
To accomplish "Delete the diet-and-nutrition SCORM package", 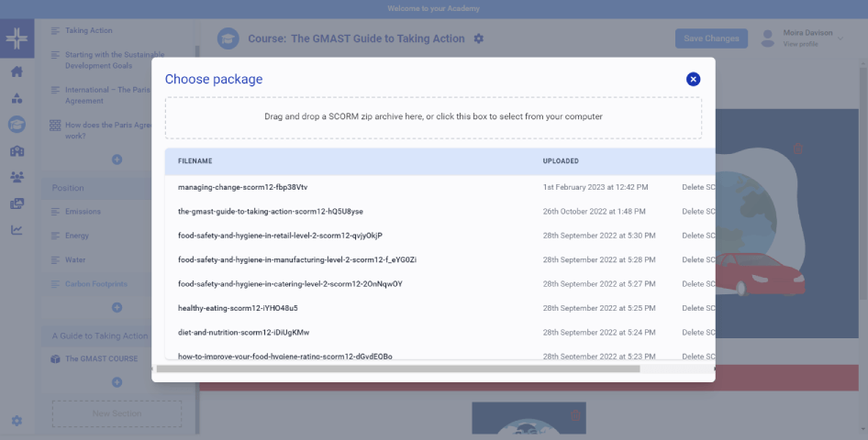I will [x=696, y=332].
